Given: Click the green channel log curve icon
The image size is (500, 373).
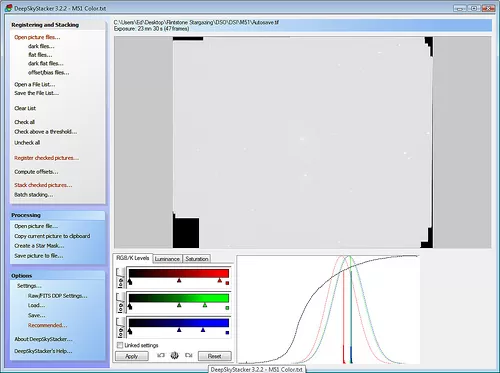Looking at the screenshot, I should pos(120,303).
